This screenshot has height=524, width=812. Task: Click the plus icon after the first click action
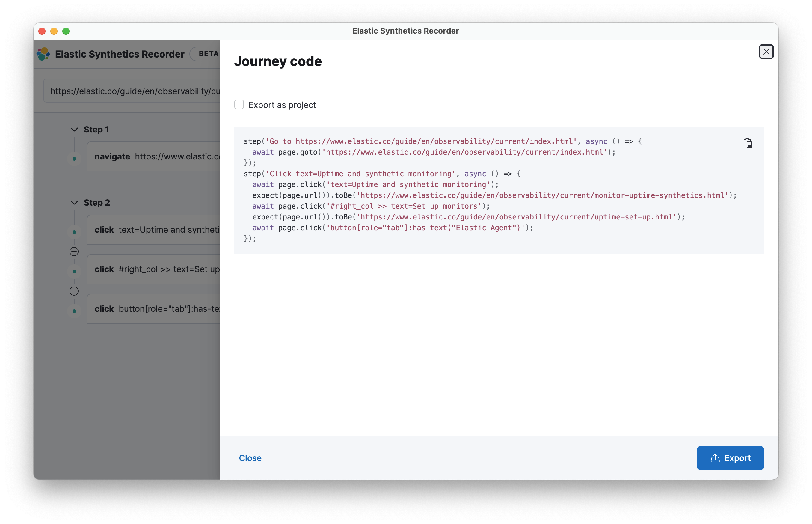tap(74, 252)
